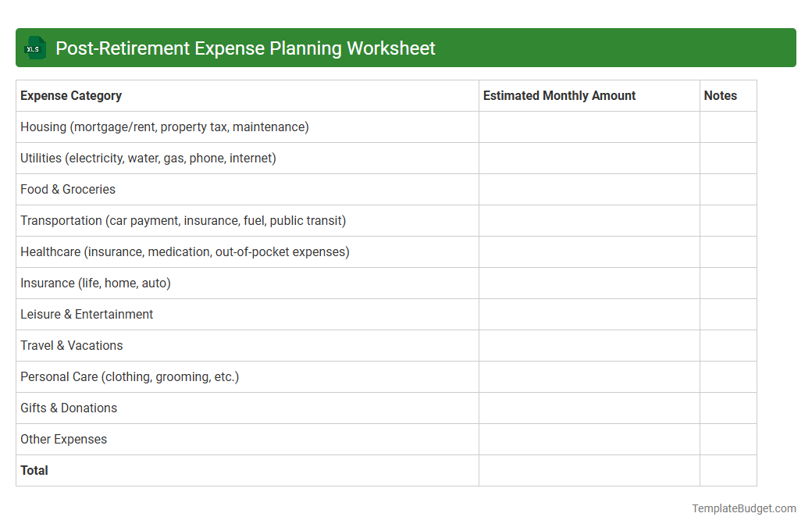The width and height of the screenshot is (812, 531).
Task: Click the Post-Retirement Expense Planning Worksheet title
Action: click(x=244, y=48)
